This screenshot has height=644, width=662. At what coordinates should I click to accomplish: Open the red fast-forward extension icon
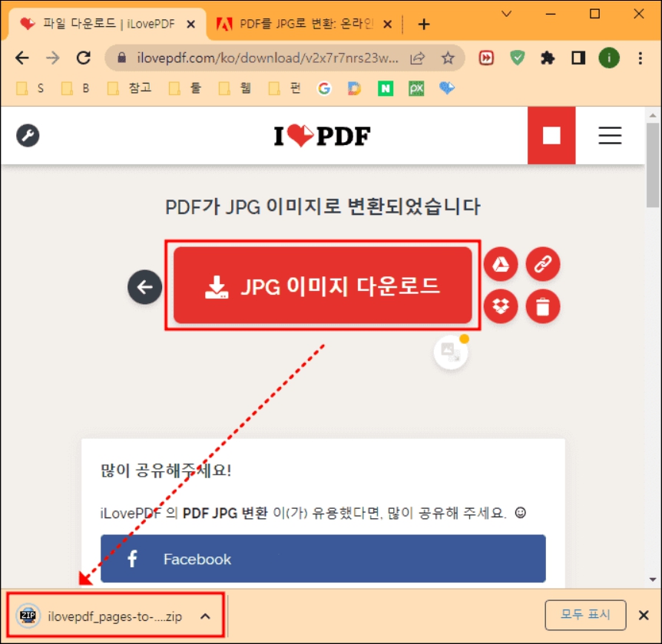486,58
